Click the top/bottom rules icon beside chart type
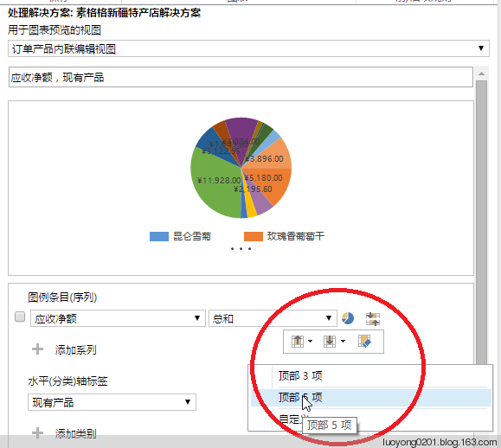The image size is (501, 448). click(x=373, y=318)
